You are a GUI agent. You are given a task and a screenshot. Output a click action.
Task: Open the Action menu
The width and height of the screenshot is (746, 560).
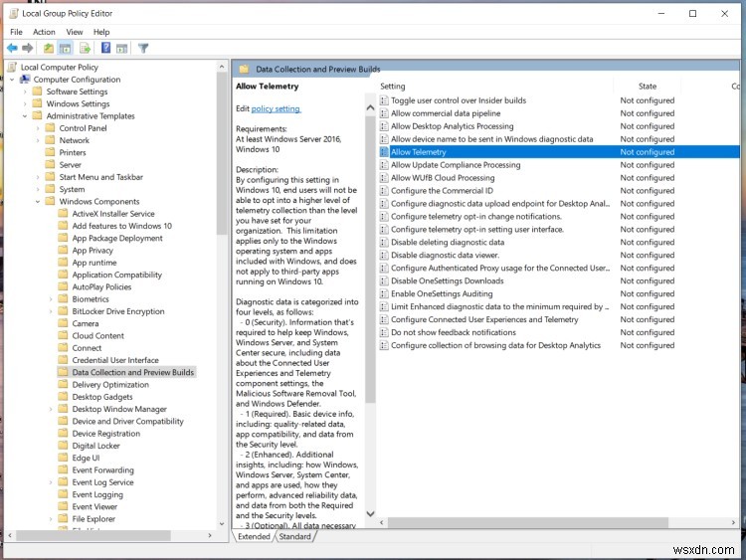click(44, 32)
